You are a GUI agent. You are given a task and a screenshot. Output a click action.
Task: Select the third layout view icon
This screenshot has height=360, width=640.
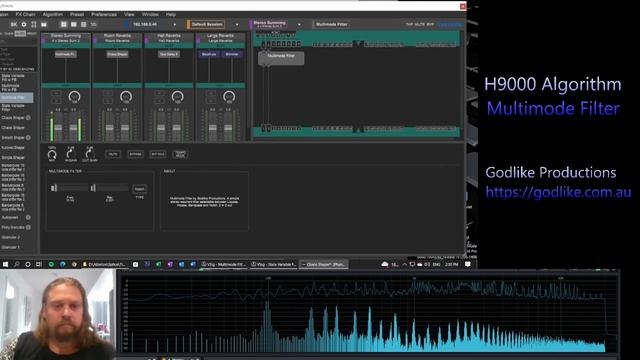[x=83, y=24]
